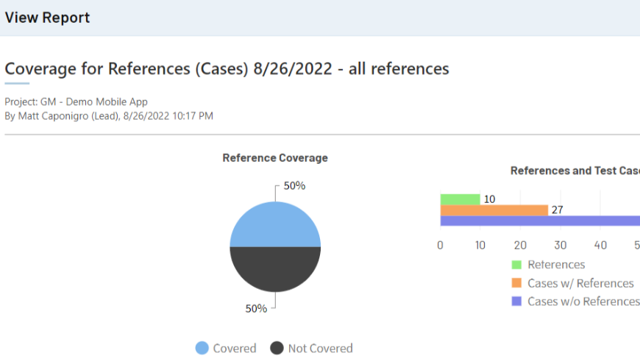
Task: Toggle the References legend label
Action: (x=556, y=265)
